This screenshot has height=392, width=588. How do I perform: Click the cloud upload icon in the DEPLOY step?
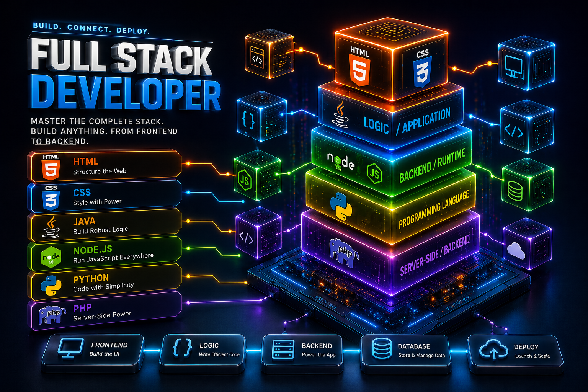click(x=493, y=349)
